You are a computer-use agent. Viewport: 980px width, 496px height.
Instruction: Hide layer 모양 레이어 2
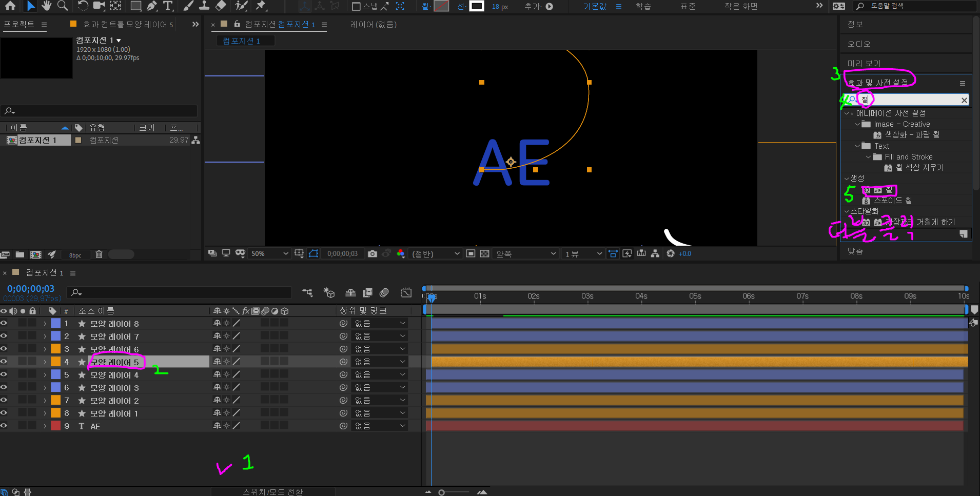click(x=4, y=400)
